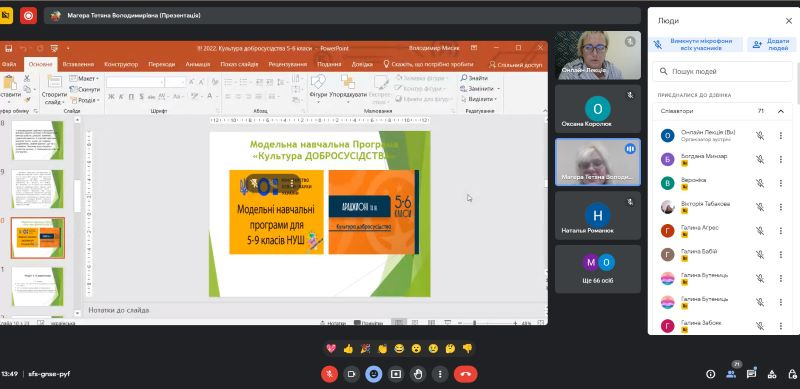Open the Макет dropdown

coord(84,79)
